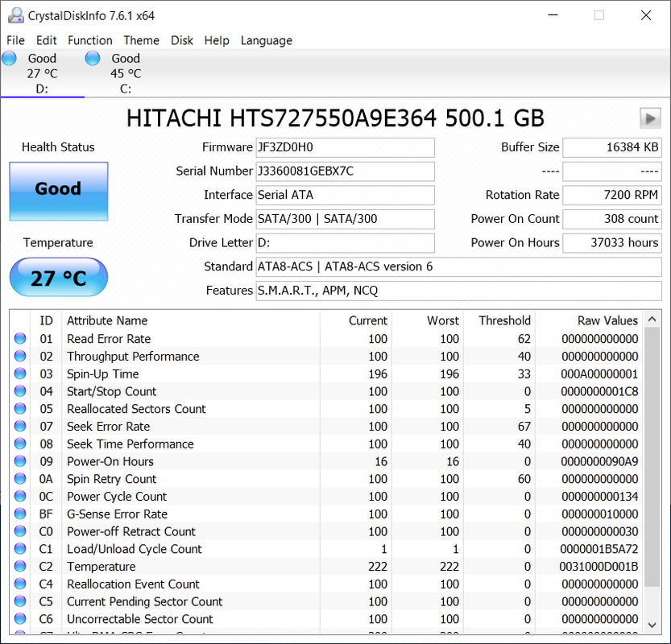Click the Firmware field JF3ZD0H0
671x644 pixels.
(x=345, y=147)
